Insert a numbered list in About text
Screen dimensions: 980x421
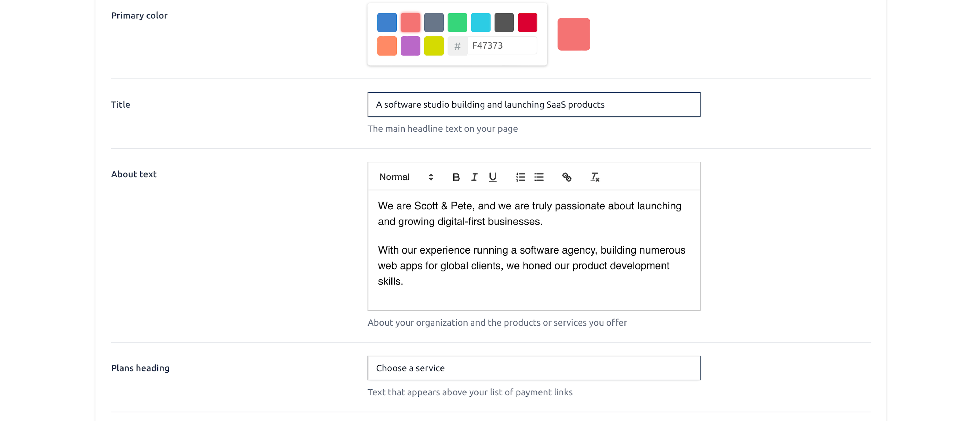(x=520, y=177)
